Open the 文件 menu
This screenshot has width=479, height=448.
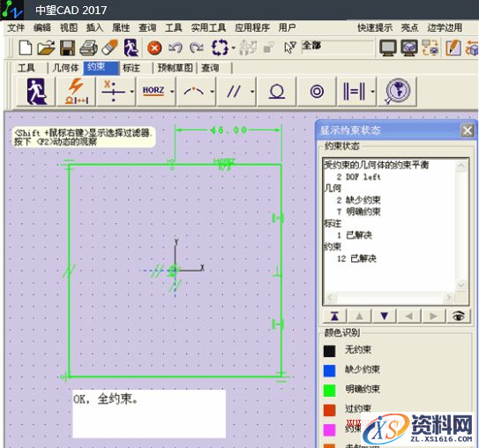(x=16, y=28)
